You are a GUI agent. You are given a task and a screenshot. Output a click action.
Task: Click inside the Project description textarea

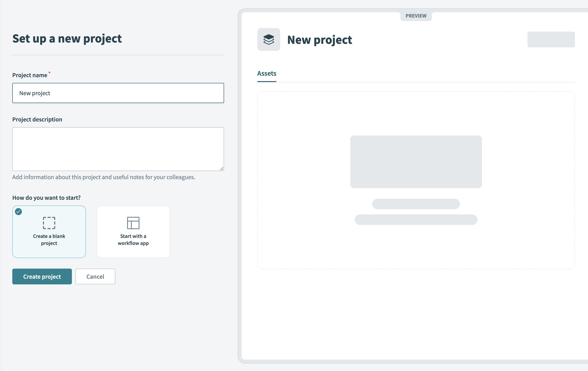coord(118,149)
